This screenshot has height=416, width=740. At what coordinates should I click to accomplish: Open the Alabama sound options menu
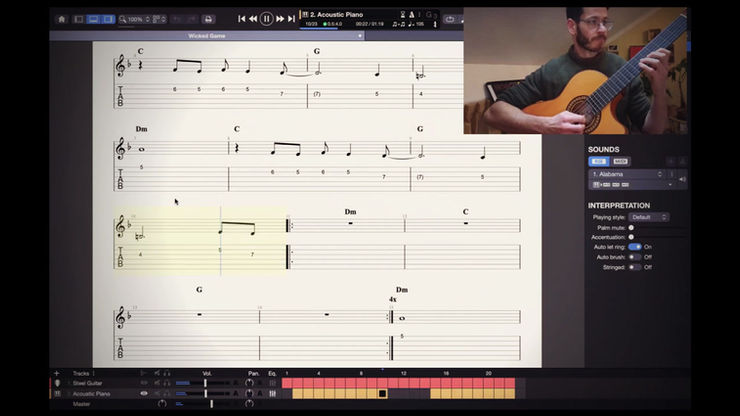[x=672, y=174]
